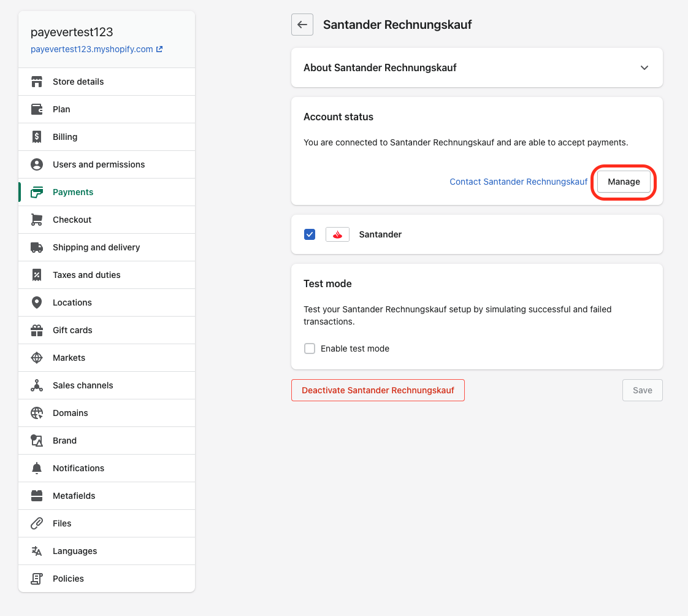This screenshot has height=616, width=688.
Task: Open Notifications settings
Action: (x=107, y=469)
